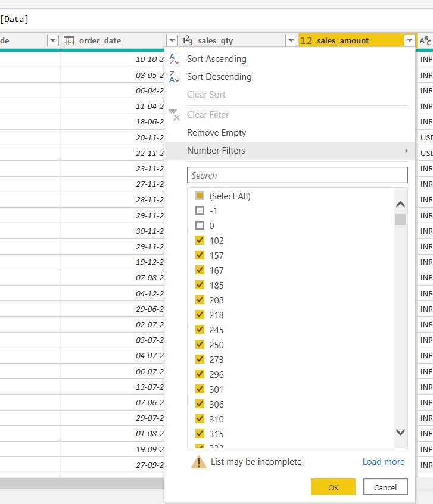Image resolution: width=433 pixels, height=504 pixels.
Task: Uncheck the 250 value checkbox
Action: coord(200,345)
